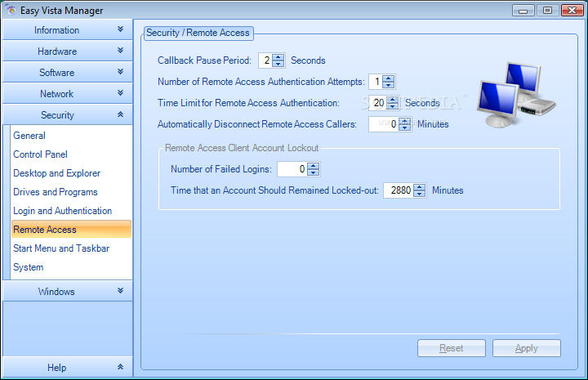Expand the Hardware section
Image resolution: width=588 pixels, height=380 pixels.
pos(68,51)
